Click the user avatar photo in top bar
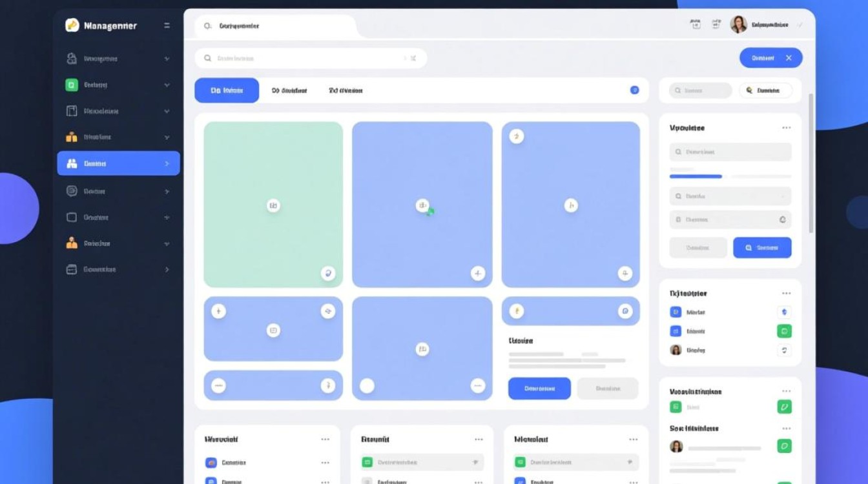The width and height of the screenshot is (868, 484). [738, 25]
